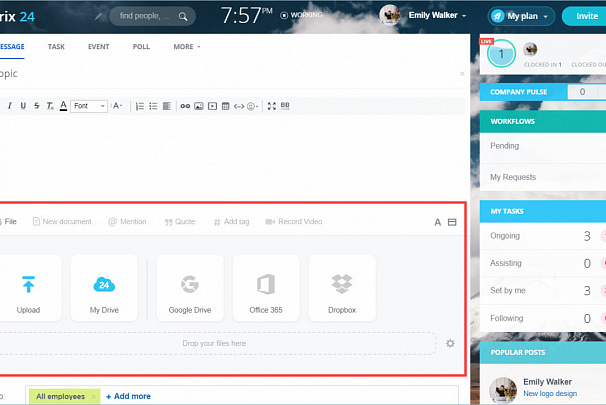Insert a hyperlink
This screenshot has height=405, width=606.
[x=185, y=106]
